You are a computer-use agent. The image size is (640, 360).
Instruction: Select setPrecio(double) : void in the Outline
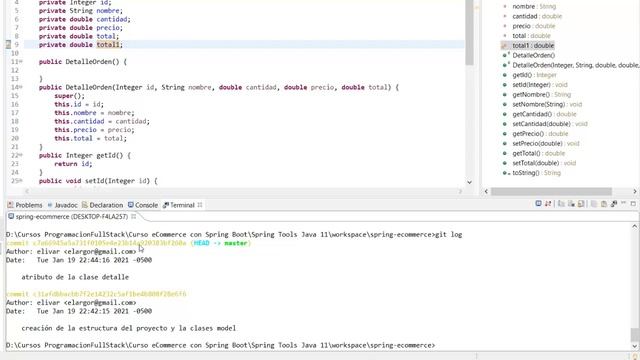tap(546, 144)
